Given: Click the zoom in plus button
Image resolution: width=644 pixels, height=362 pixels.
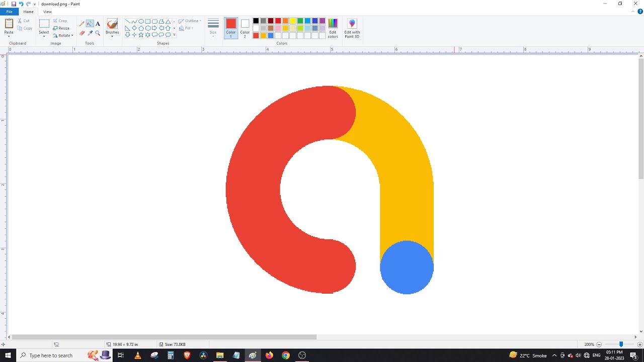Looking at the screenshot, I should tap(640, 344).
